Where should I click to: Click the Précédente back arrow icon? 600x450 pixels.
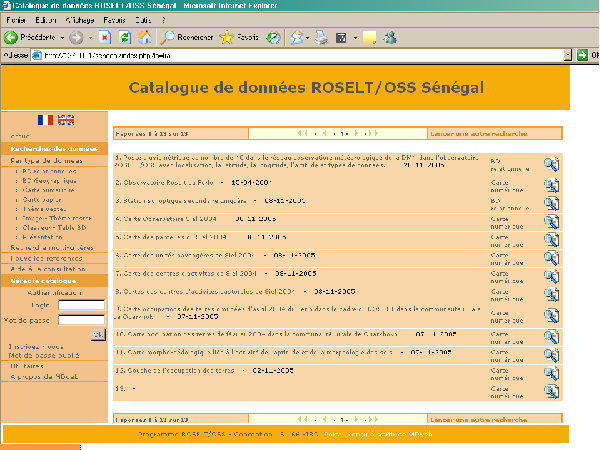(10, 38)
